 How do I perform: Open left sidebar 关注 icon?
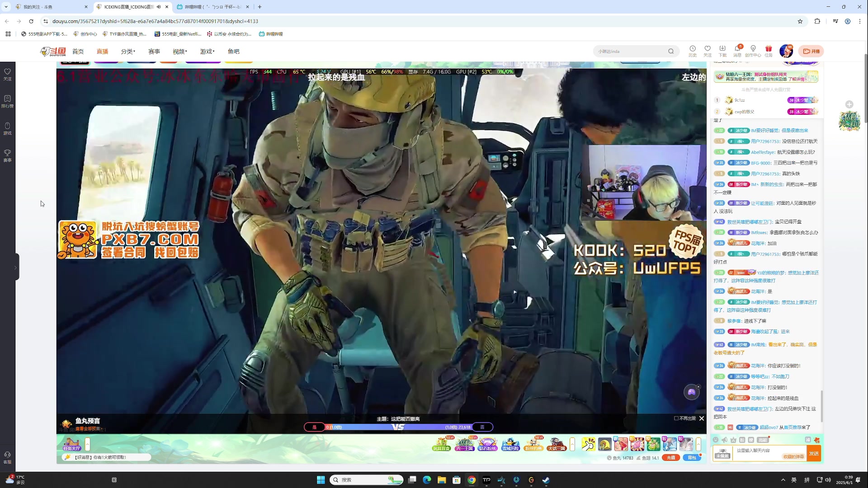(x=7, y=74)
